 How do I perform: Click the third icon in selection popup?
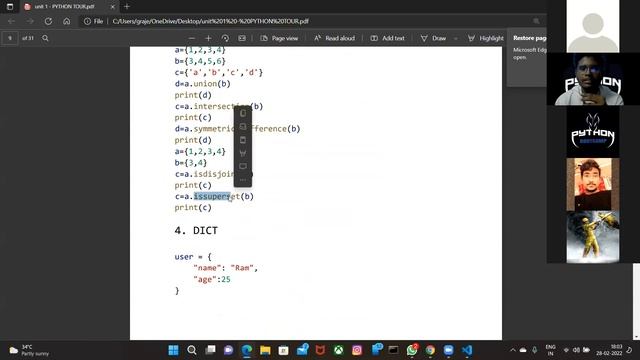(x=243, y=140)
